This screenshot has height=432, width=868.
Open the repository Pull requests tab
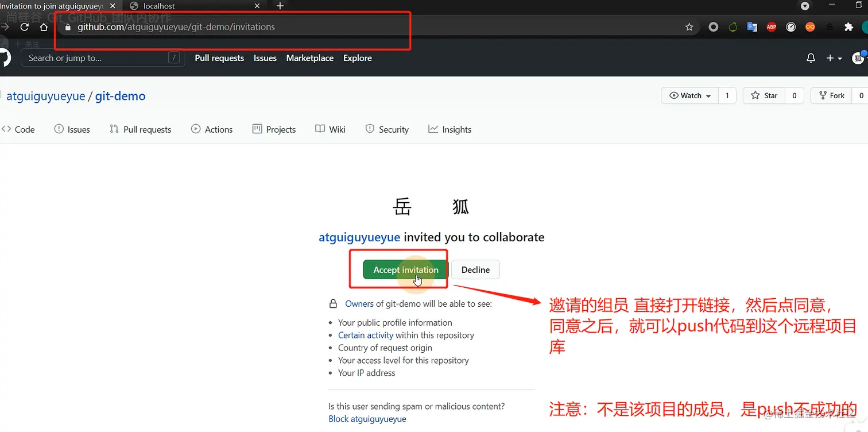click(x=141, y=130)
